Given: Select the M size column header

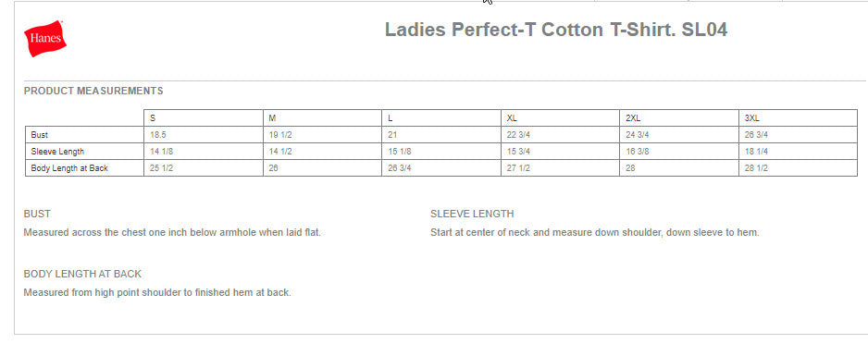Looking at the screenshot, I should click(x=322, y=118).
